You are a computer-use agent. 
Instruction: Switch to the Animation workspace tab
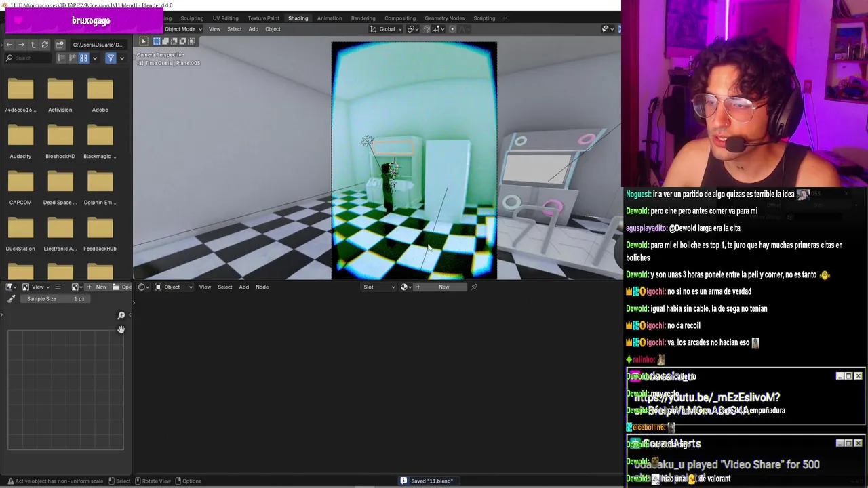[330, 18]
